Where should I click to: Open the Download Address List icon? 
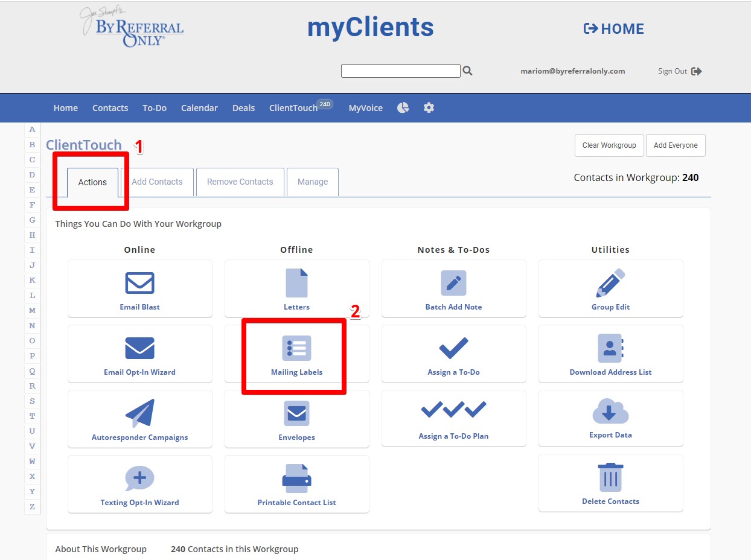point(610,348)
